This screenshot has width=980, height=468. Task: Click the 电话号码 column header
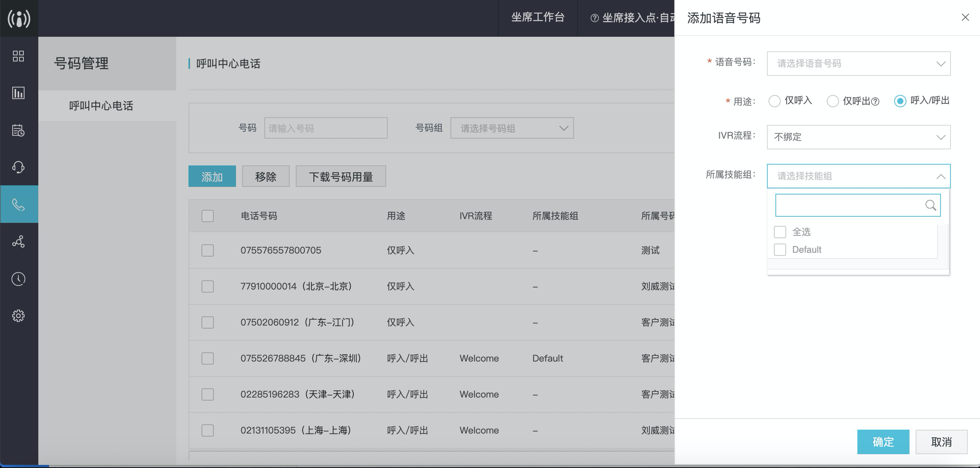coord(259,216)
